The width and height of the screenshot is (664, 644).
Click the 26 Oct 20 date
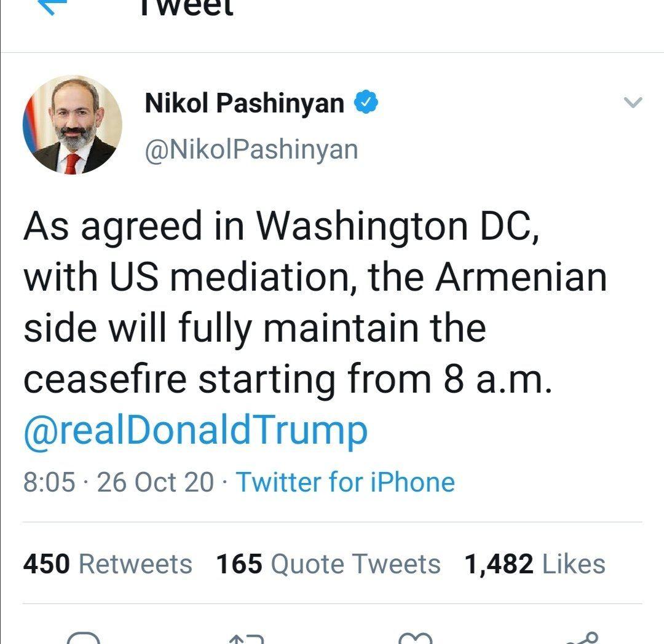[156, 482]
